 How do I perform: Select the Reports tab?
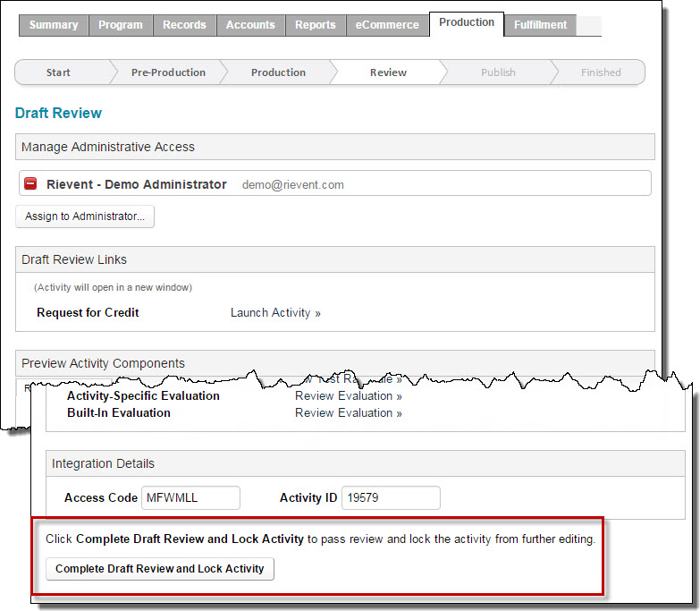point(316,25)
